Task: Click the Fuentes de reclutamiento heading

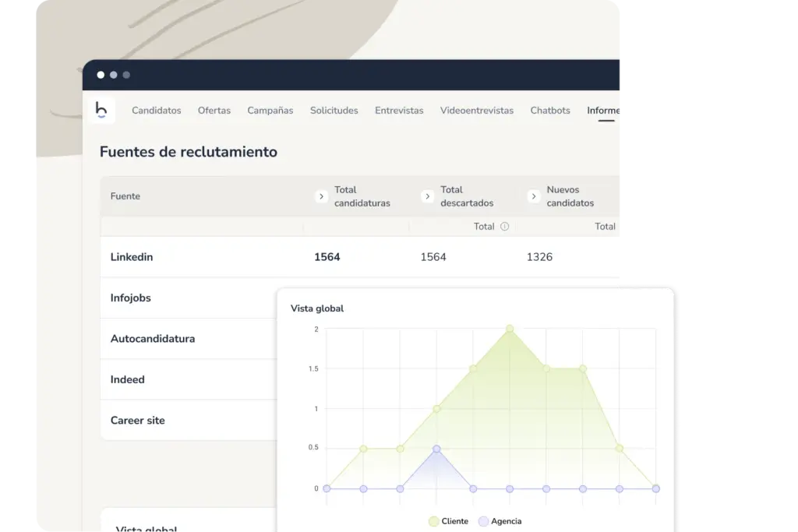Action: tap(189, 152)
